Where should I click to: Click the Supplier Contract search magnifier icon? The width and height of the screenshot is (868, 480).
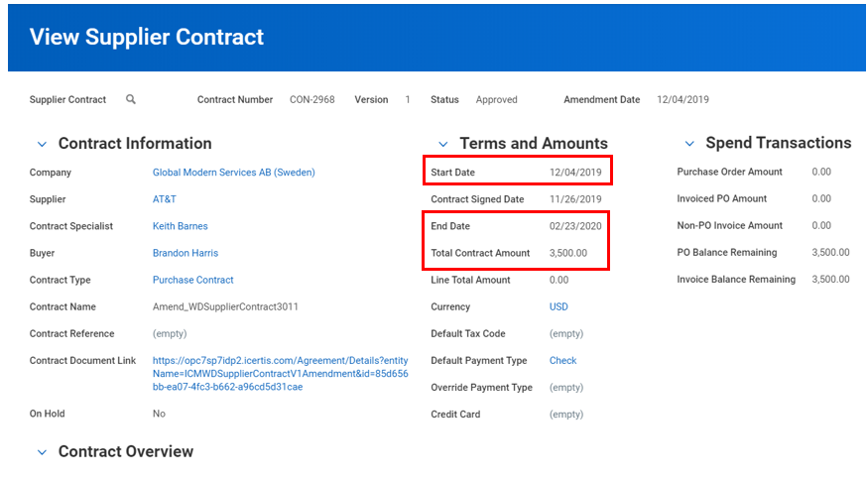(131, 100)
